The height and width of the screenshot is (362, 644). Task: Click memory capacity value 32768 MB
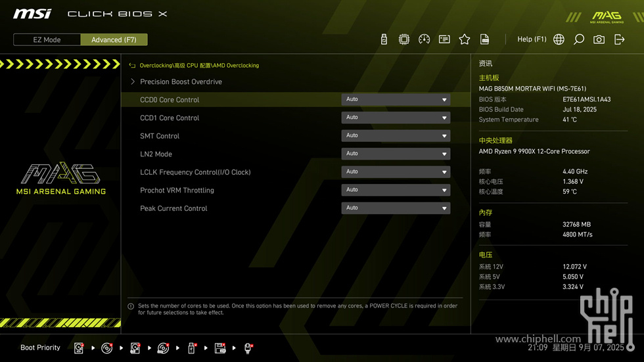(577, 225)
